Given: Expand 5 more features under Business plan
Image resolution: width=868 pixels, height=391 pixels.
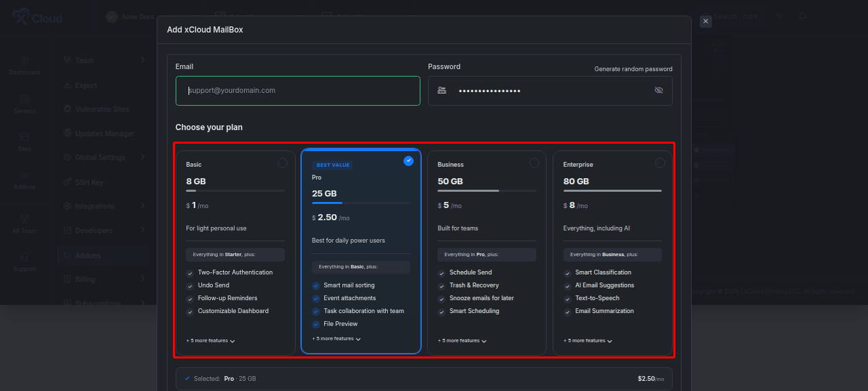Looking at the screenshot, I should coord(462,341).
